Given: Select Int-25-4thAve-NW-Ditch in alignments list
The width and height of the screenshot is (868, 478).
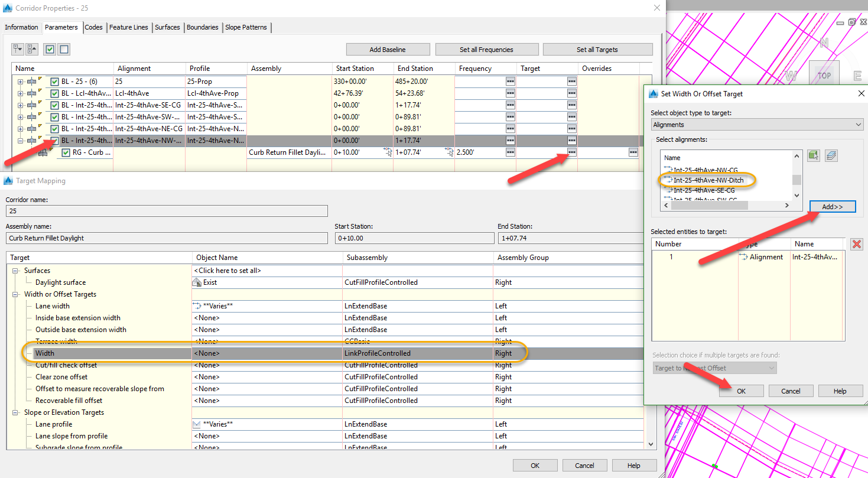Looking at the screenshot, I should pyautogui.click(x=708, y=180).
